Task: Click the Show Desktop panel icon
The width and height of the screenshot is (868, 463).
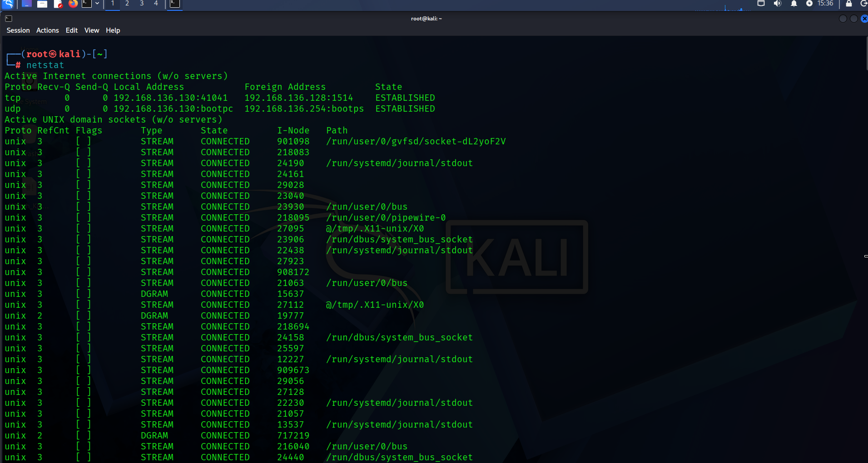Action: click(26, 4)
